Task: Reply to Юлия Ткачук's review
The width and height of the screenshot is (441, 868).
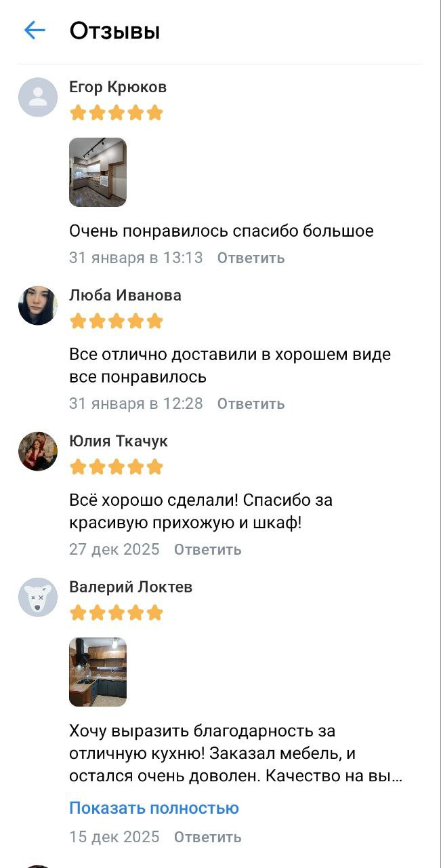Action: tap(207, 549)
